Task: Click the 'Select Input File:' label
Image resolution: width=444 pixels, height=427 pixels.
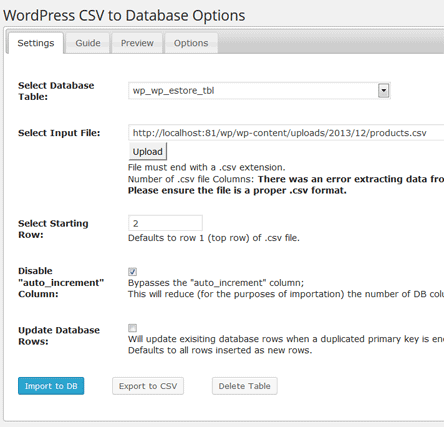Action: (59, 133)
